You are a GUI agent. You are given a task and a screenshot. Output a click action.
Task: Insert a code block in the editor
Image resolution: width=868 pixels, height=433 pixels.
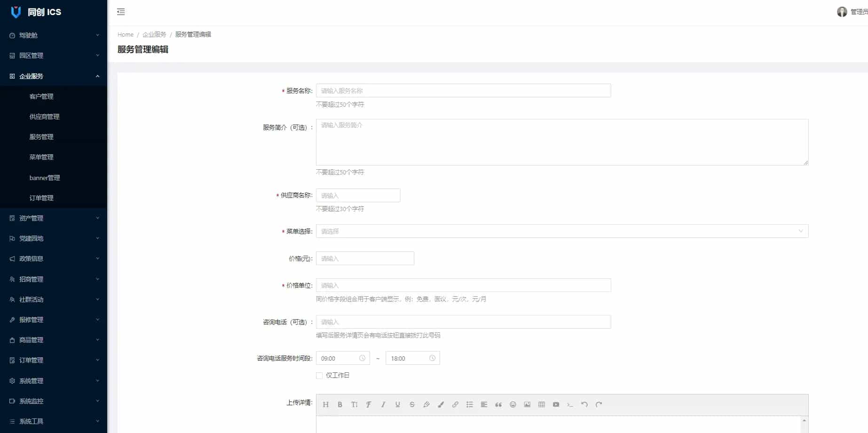(x=570, y=404)
